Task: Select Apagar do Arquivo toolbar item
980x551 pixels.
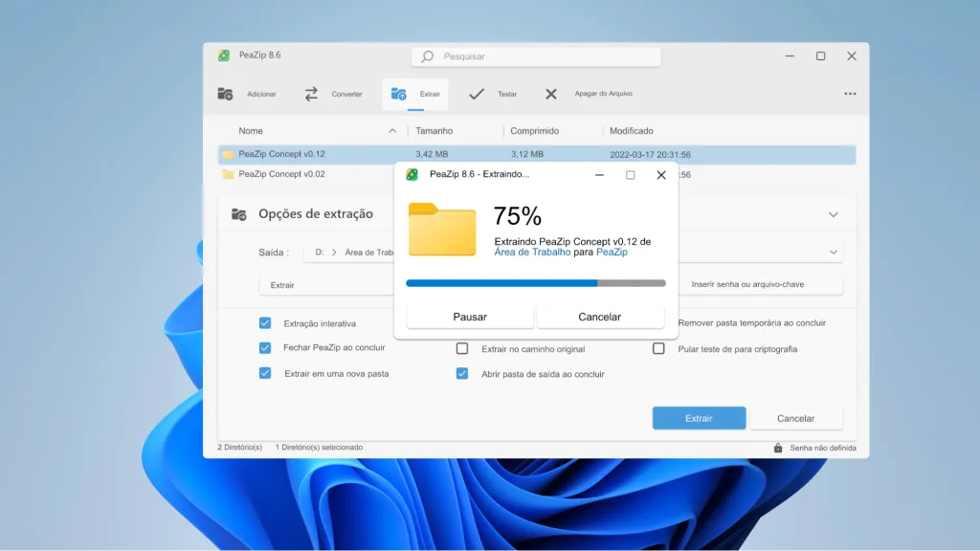Action: point(589,94)
